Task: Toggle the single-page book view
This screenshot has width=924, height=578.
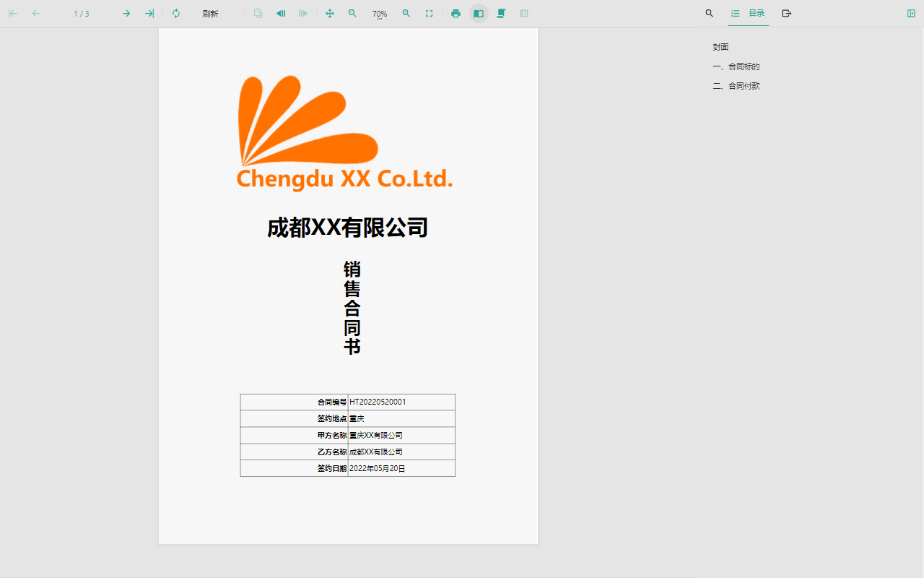Action: point(479,14)
